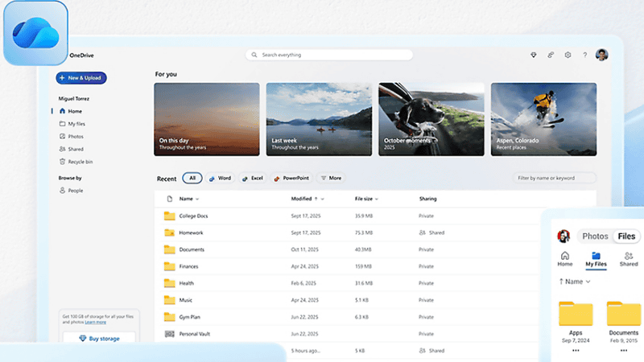644x362 pixels.
Task: Switch mobile panel to Photos view
Action: 595,237
